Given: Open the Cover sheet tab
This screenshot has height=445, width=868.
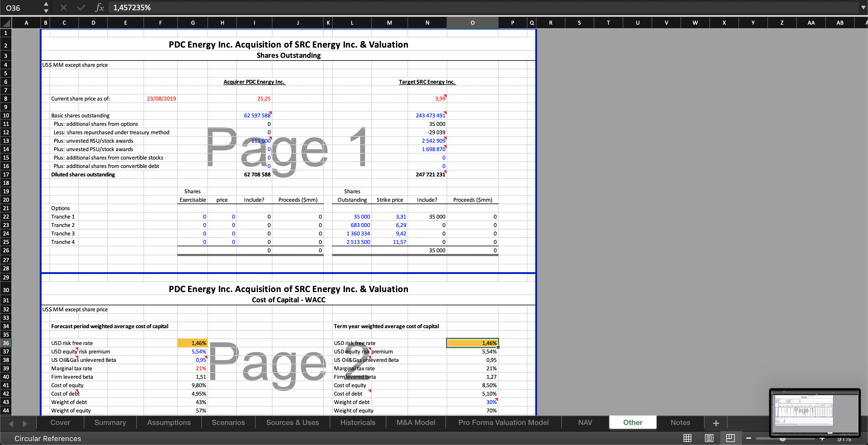Looking at the screenshot, I should tap(60, 422).
